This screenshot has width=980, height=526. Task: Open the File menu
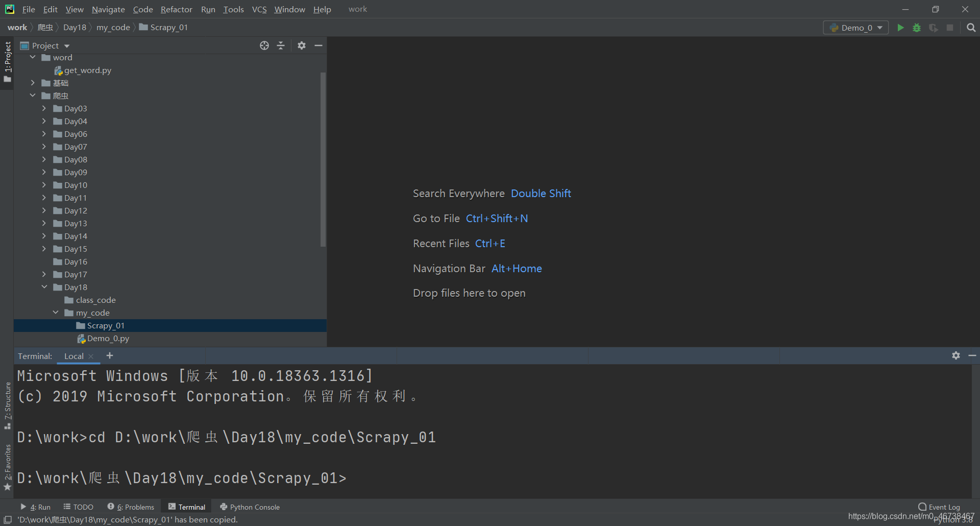29,9
